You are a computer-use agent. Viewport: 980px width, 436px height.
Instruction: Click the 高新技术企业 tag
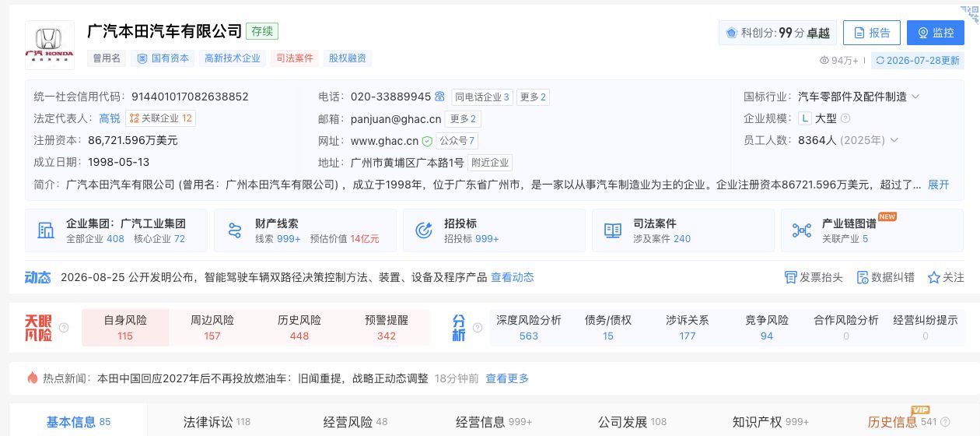point(233,58)
